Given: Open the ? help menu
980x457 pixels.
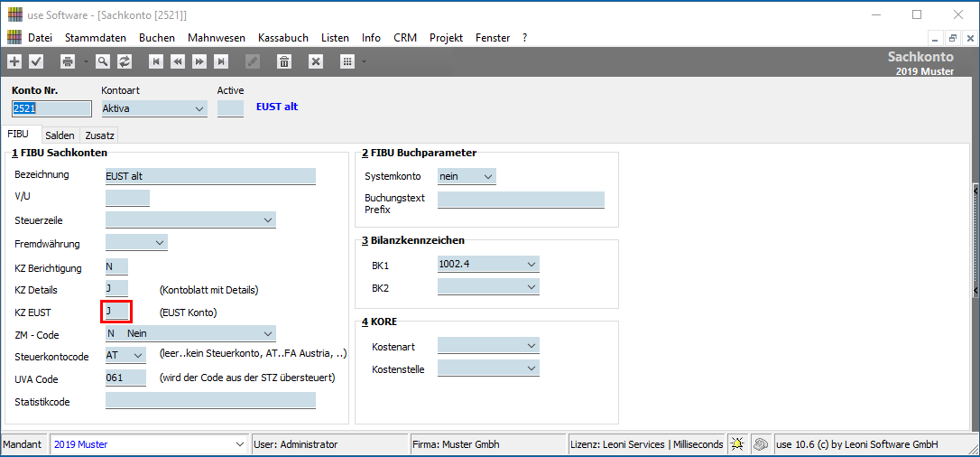Looking at the screenshot, I should pyautogui.click(x=525, y=38).
